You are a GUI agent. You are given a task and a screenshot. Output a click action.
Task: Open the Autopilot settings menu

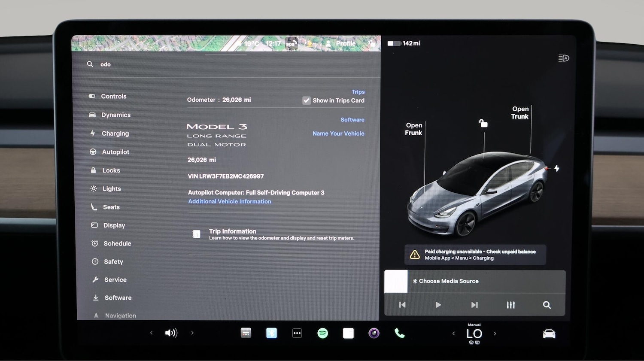tap(109, 152)
